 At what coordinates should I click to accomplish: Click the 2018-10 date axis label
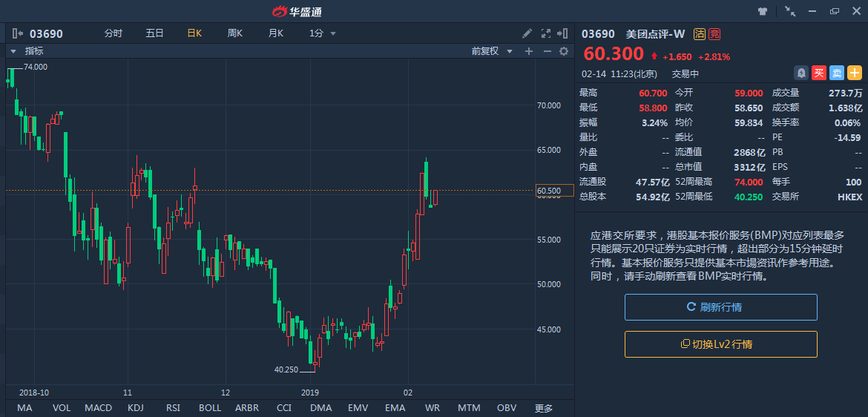[x=34, y=392]
